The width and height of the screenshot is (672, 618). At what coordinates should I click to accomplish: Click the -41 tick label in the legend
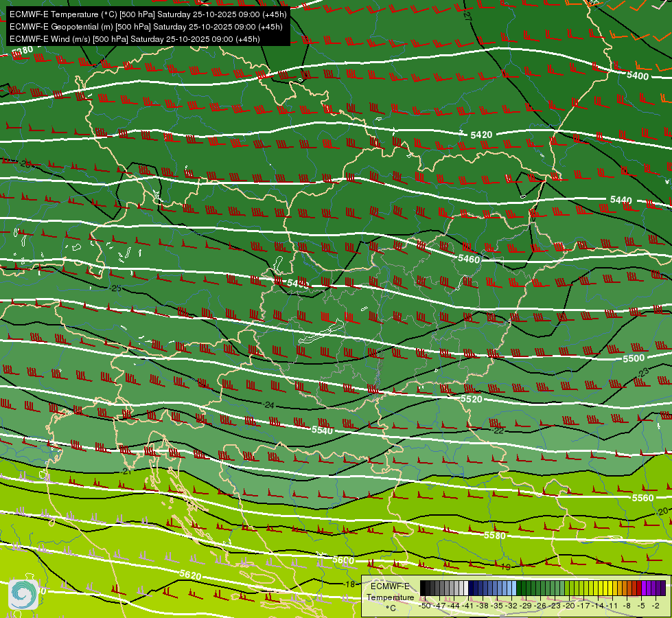468,606
